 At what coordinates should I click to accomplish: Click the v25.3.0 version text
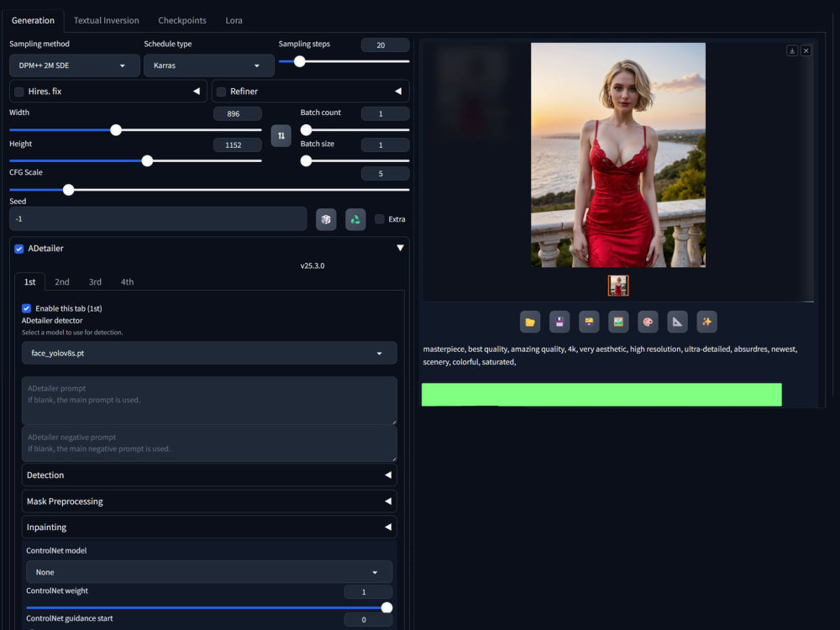tap(312, 265)
